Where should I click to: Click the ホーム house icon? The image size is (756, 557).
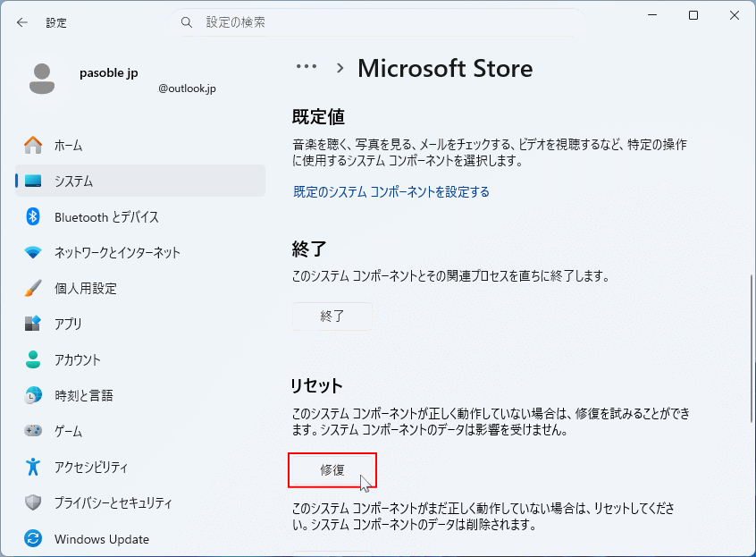click(33, 145)
